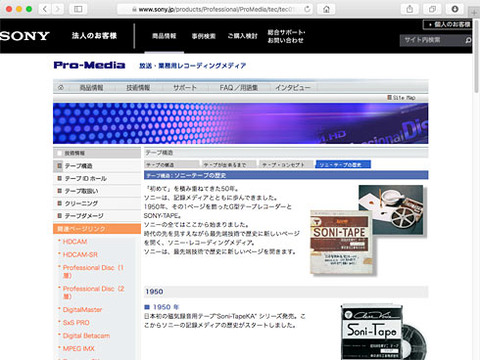
Task: Open the Site Map link
Action: pos(404,98)
